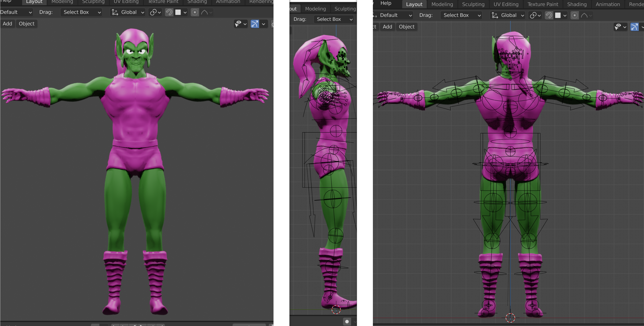This screenshot has width=644, height=326.
Task: Click the white snap element swatch in front-view
Action: tap(178, 12)
